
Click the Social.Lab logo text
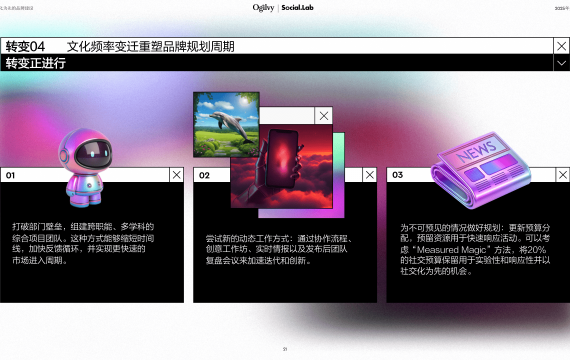tap(297, 8)
